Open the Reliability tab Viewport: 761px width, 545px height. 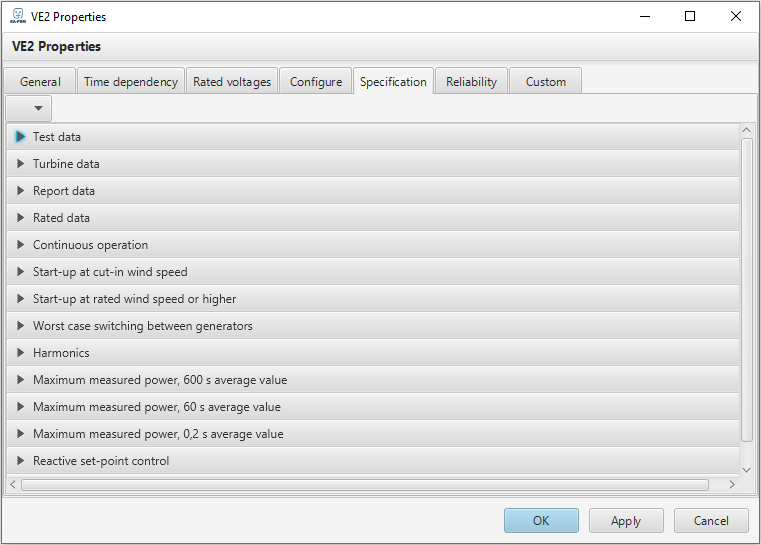(x=471, y=82)
